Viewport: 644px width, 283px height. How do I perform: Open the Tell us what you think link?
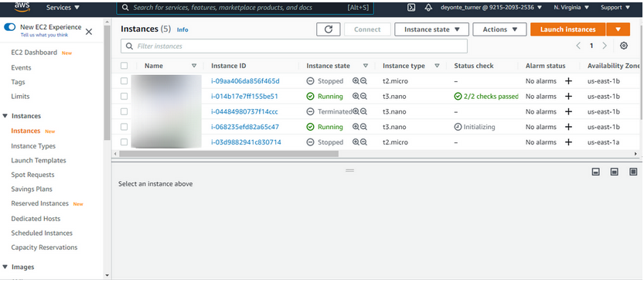coord(44,35)
